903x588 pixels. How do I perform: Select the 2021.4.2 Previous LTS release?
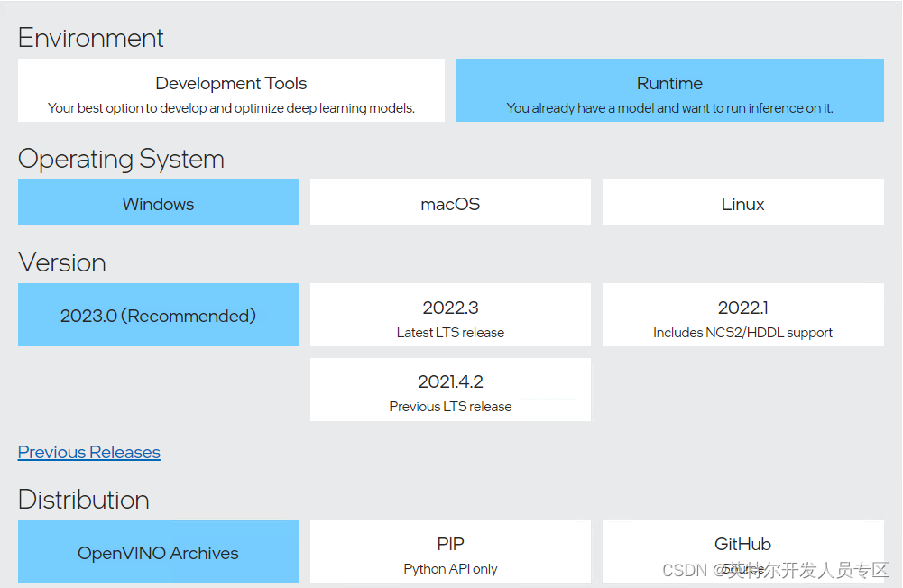450,390
